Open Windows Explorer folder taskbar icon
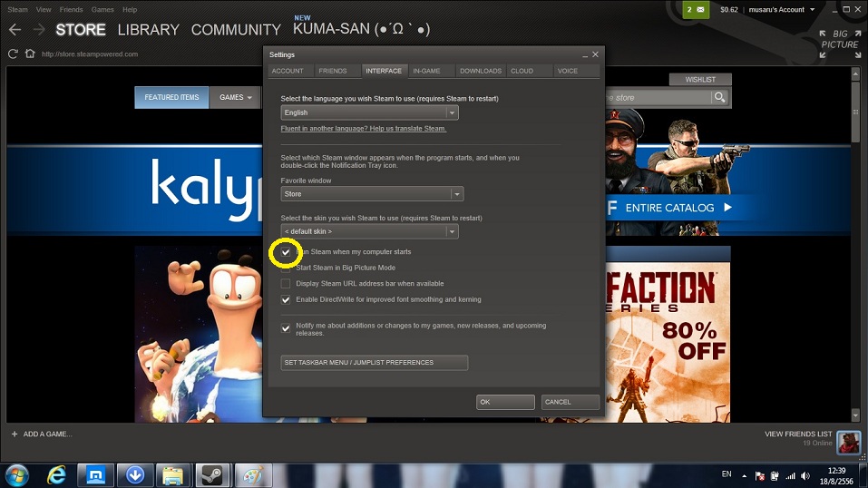 (x=173, y=475)
